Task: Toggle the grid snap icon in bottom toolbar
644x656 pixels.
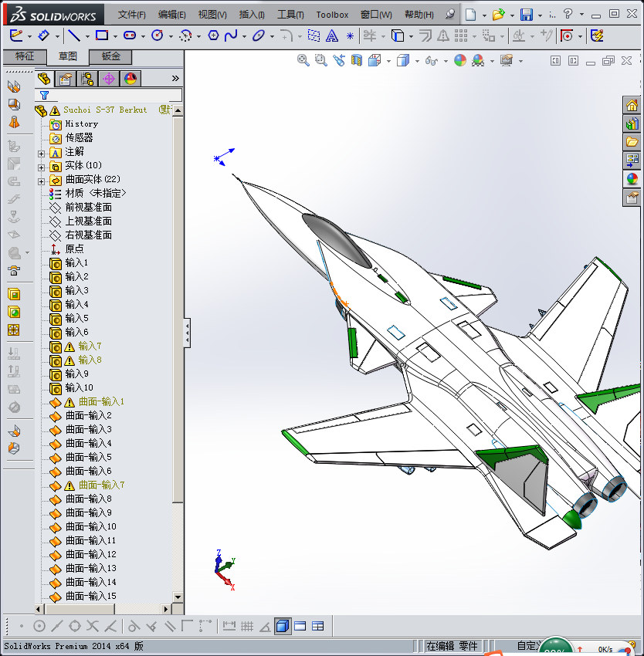Action: click(x=246, y=627)
